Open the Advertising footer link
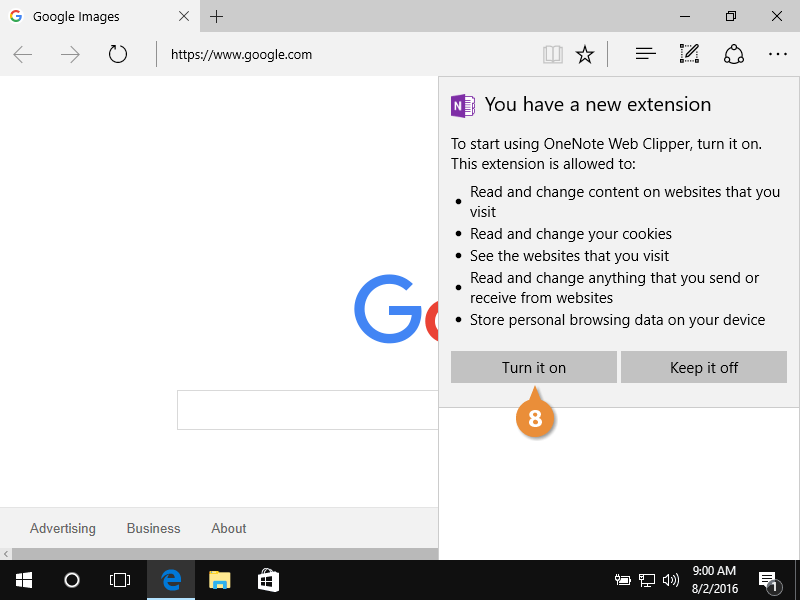800x600 pixels. tap(63, 528)
